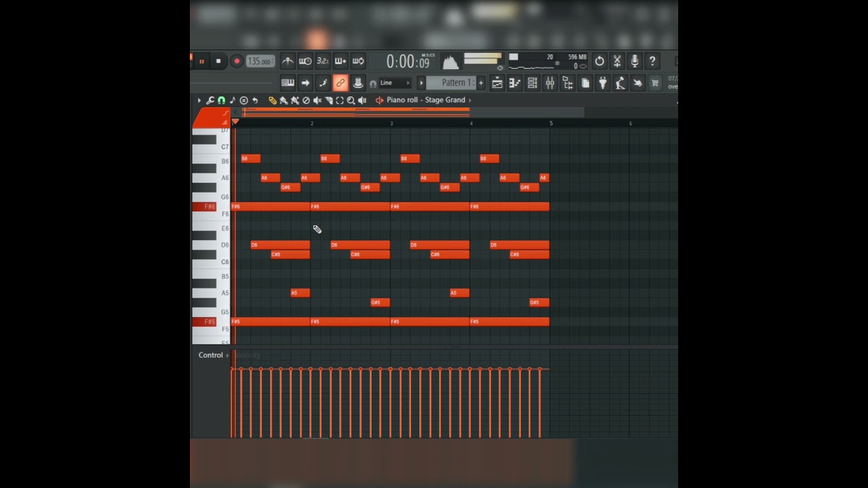This screenshot has width=868, height=488.
Task: Select the Paint brush tool
Action: [x=283, y=100]
